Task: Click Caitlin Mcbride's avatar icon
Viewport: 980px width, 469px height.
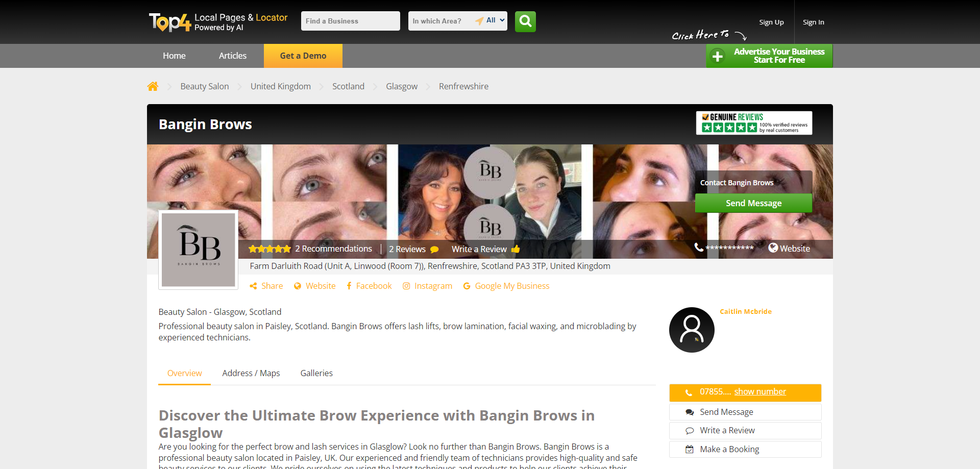Action: (x=692, y=330)
